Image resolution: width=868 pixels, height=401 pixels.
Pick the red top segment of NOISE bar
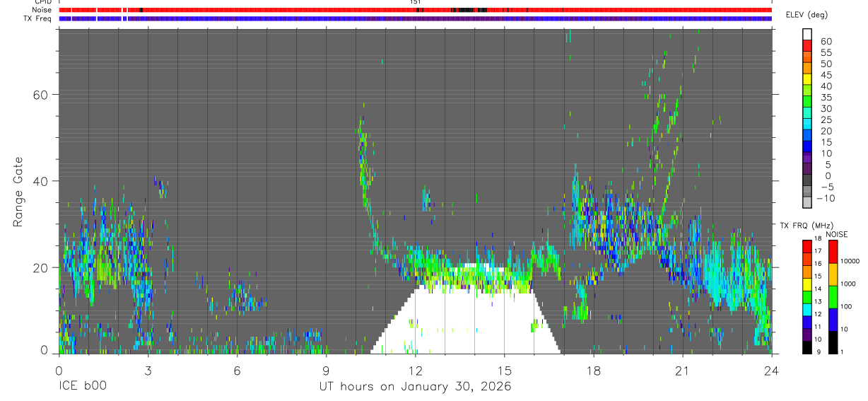point(833,252)
